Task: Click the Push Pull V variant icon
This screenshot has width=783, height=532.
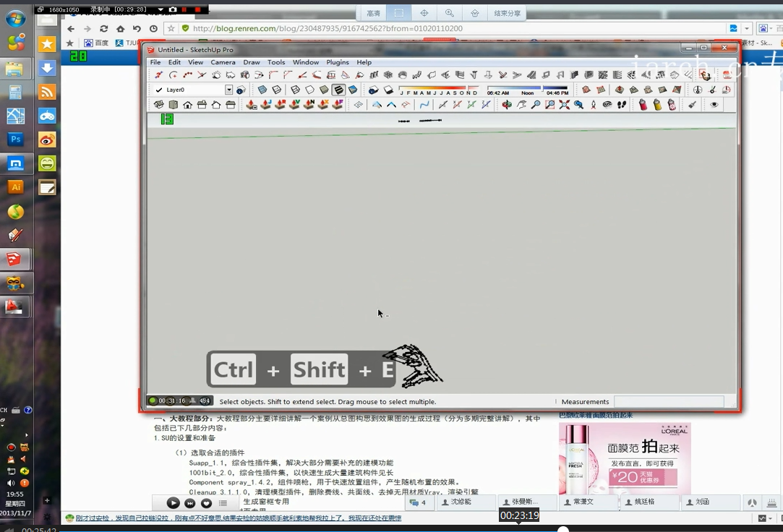Action: coord(295,105)
